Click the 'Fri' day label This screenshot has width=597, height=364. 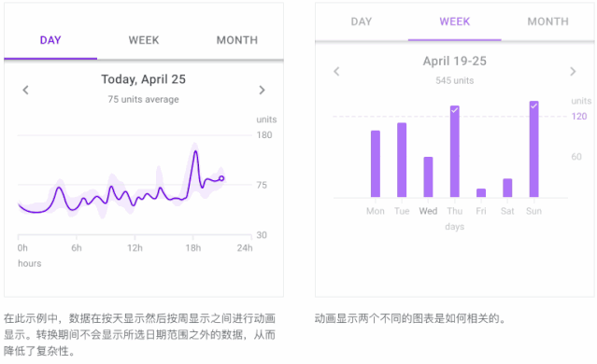pyautogui.click(x=481, y=211)
